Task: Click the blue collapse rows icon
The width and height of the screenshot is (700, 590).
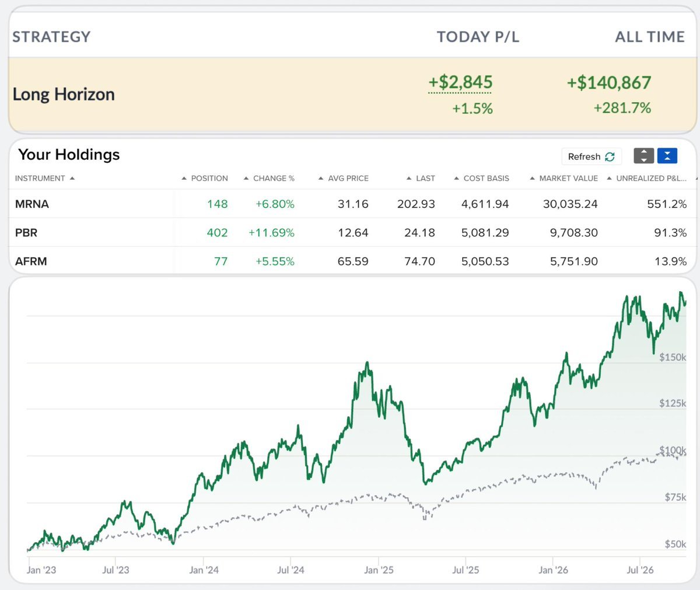Action: pyautogui.click(x=667, y=156)
